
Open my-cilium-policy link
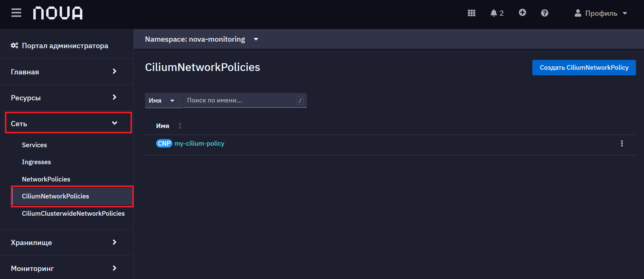pyautogui.click(x=199, y=144)
